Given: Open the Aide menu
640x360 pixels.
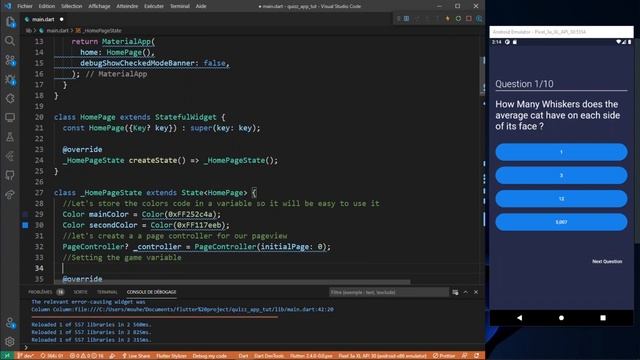Looking at the screenshot, I should click(x=201, y=6).
